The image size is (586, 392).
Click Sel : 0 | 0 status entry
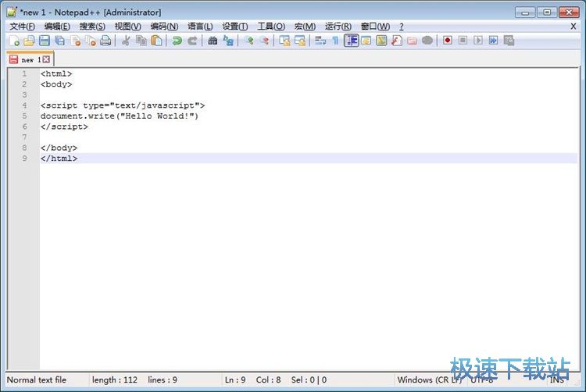click(309, 380)
